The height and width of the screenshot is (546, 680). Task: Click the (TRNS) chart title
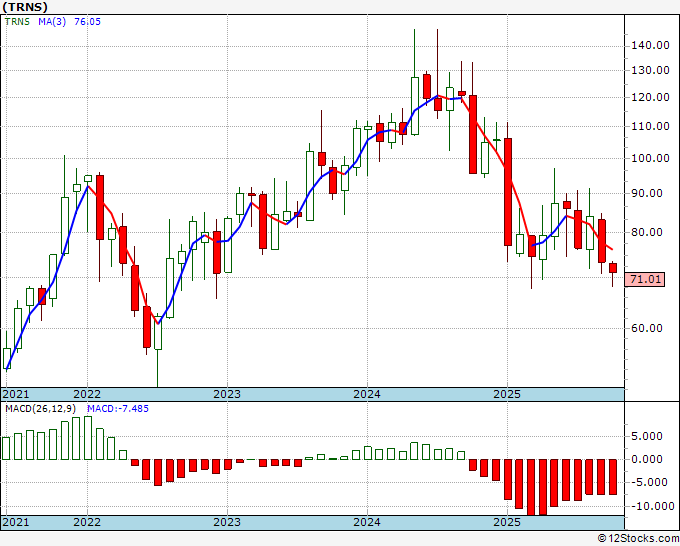click(x=25, y=7)
